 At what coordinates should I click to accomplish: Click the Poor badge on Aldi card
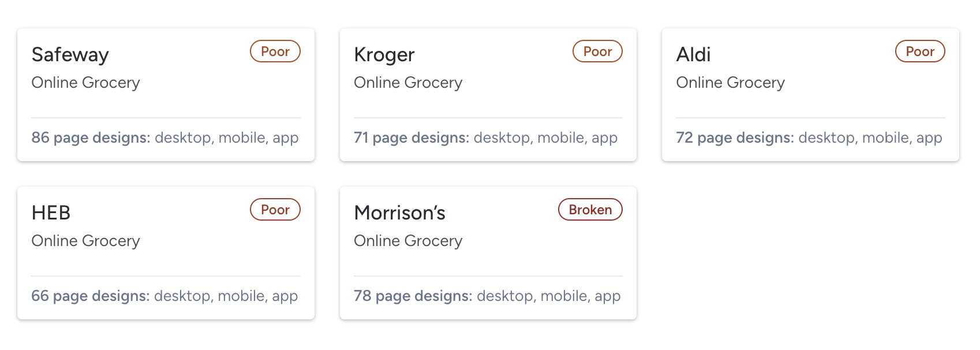click(x=920, y=51)
